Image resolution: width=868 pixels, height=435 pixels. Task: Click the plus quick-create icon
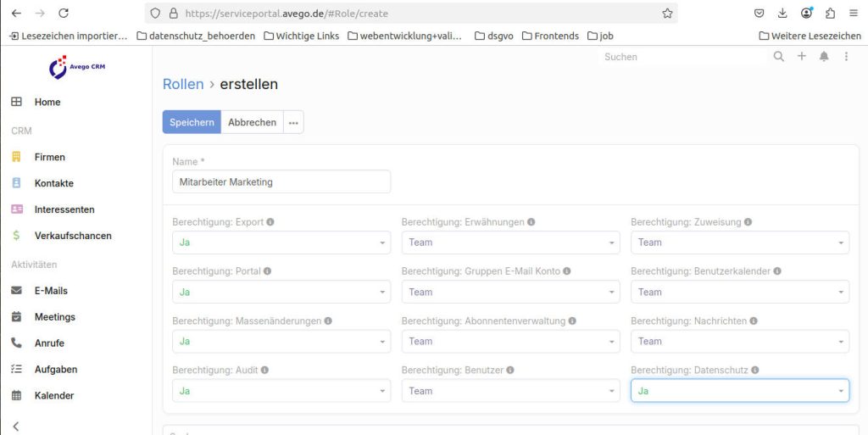click(802, 57)
